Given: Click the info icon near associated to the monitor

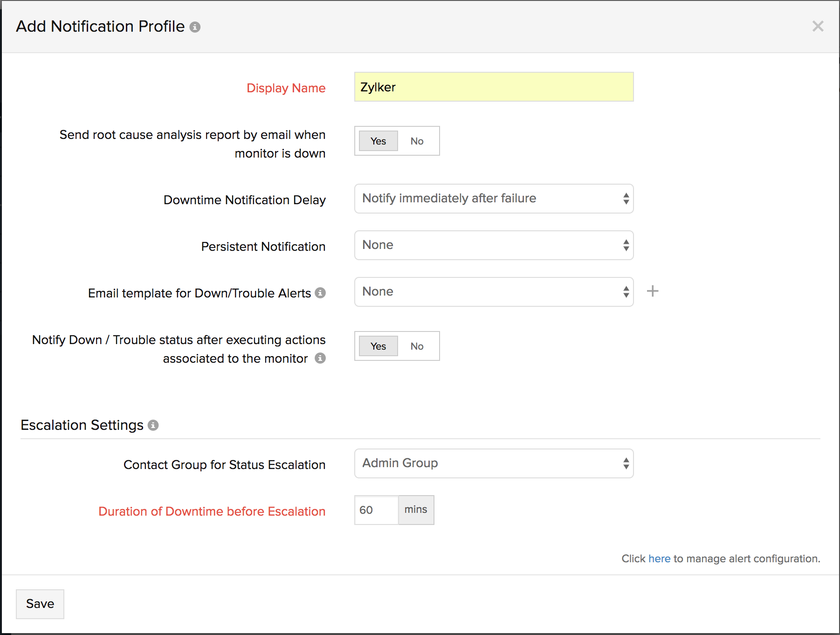Looking at the screenshot, I should [320, 359].
